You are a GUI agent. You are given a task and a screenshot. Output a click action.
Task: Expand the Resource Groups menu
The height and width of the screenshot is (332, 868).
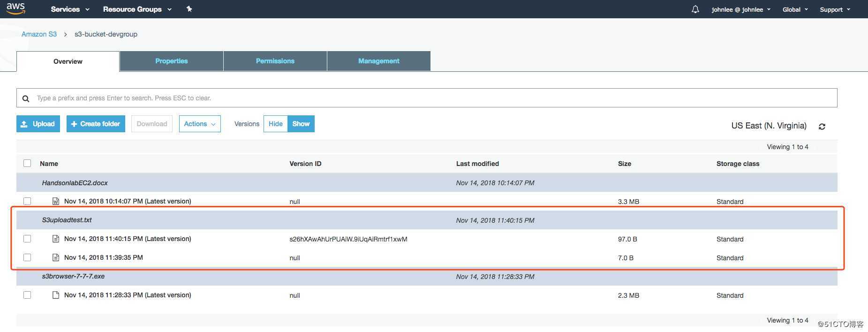tap(137, 9)
